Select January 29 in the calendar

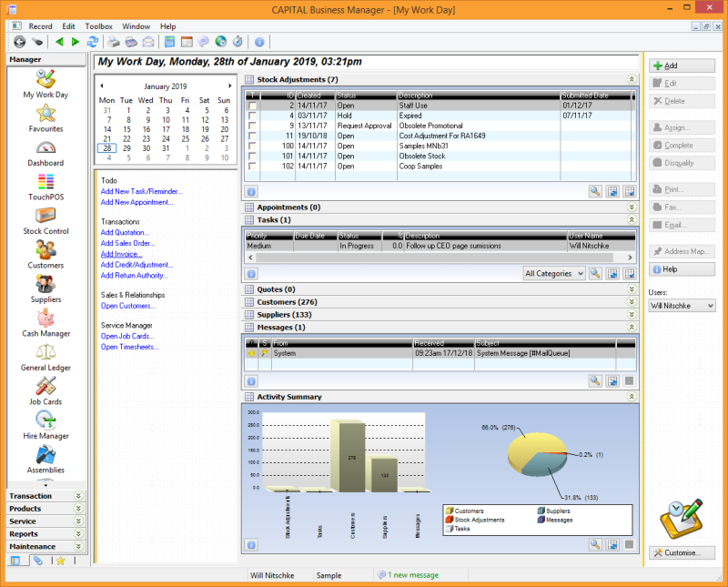point(126,148)
